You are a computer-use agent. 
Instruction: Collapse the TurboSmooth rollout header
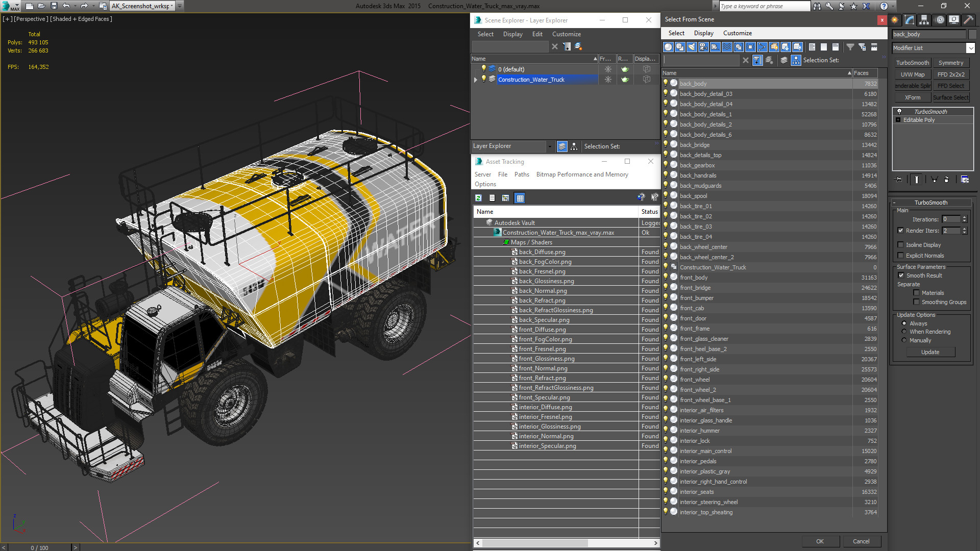tap(930, 203)
